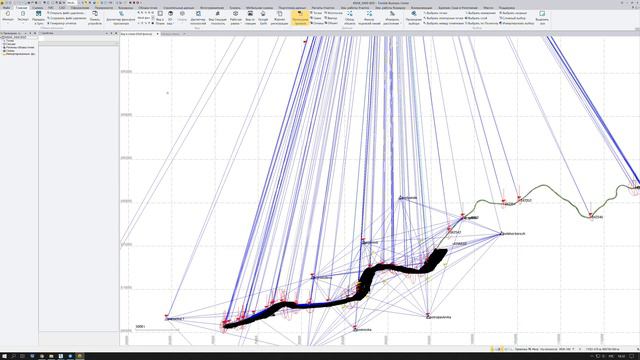Select Точки node in project tree

(x=9, y=41)
